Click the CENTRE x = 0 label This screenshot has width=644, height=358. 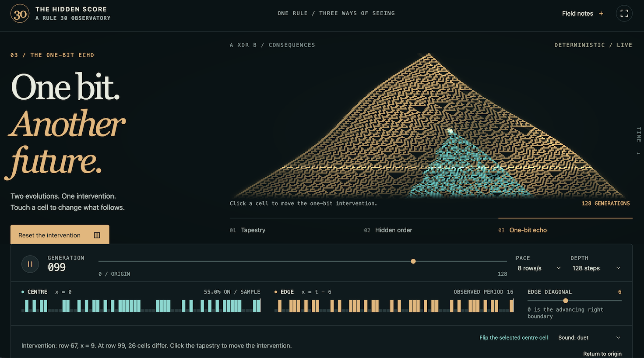[x=46, y=292]
